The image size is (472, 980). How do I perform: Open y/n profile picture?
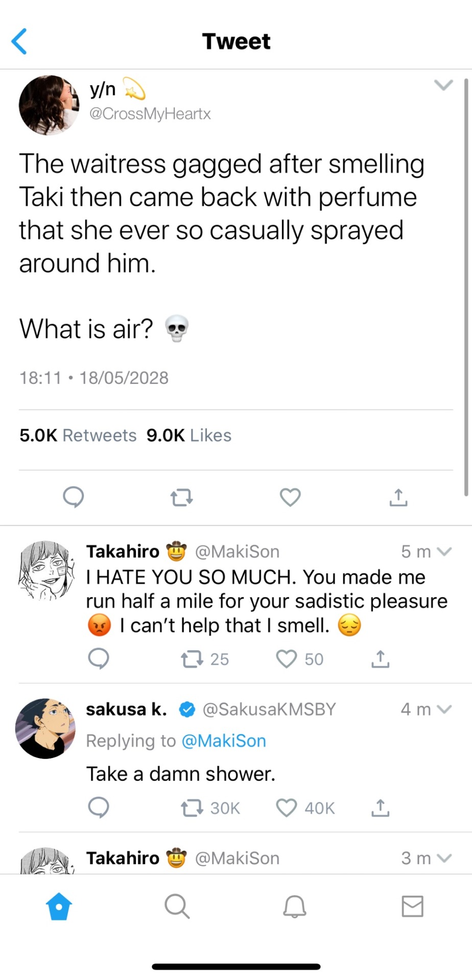[x=49, y=105]
